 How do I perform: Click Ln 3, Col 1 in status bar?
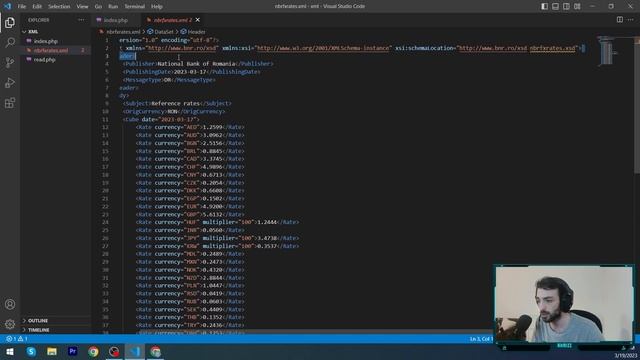coord(481,339)
